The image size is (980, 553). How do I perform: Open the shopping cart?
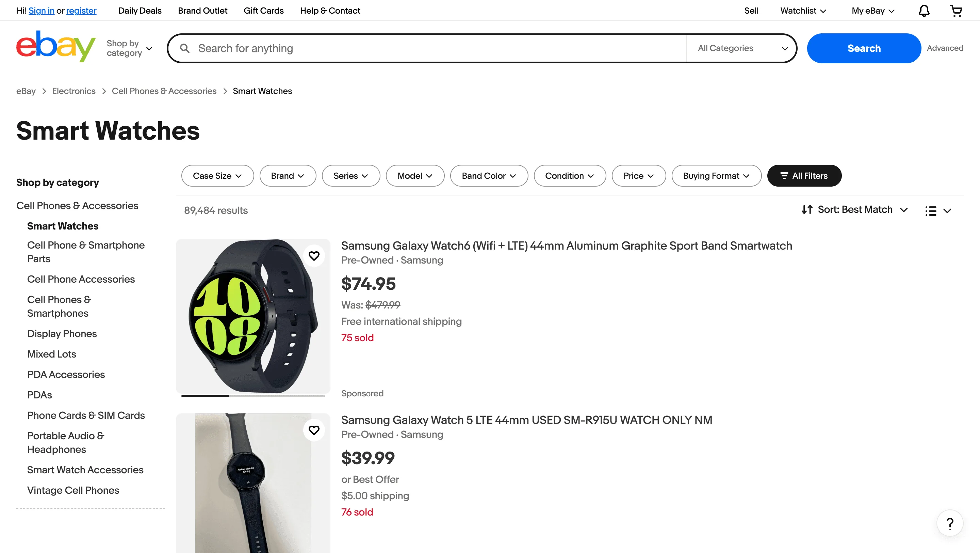[957, 10]
